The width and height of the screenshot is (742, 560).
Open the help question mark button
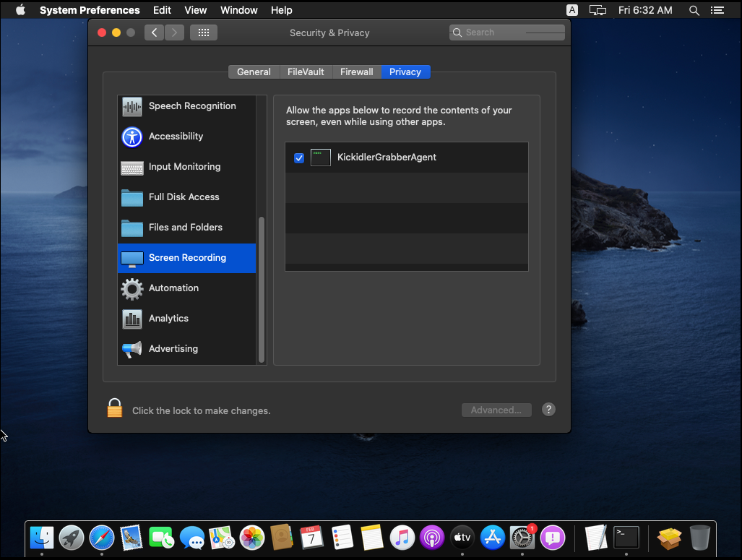[x=548, y=410]
